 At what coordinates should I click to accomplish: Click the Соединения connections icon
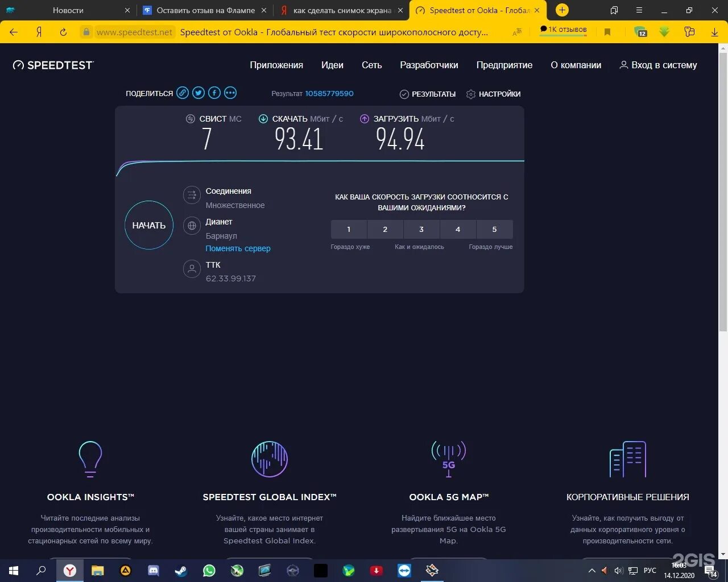tap(192, 195)
